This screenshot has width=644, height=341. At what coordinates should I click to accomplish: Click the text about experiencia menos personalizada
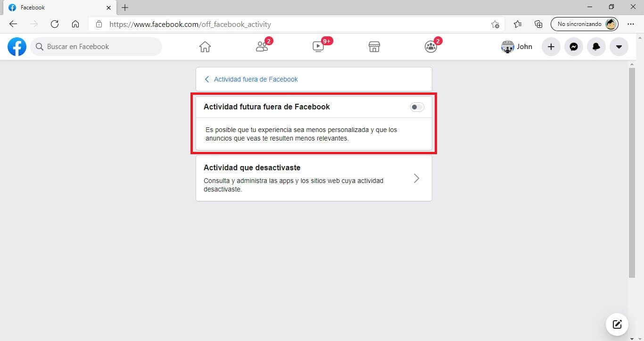301,134
